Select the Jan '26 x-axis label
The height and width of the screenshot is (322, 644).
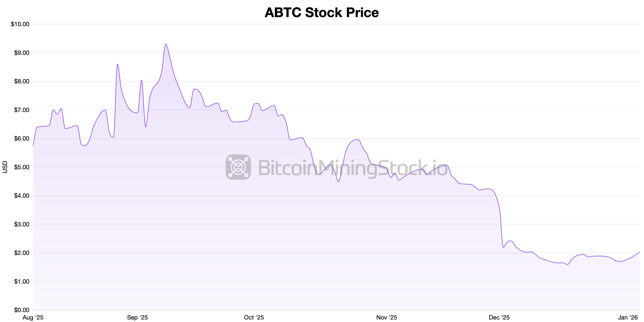click(x=628, y=317)
